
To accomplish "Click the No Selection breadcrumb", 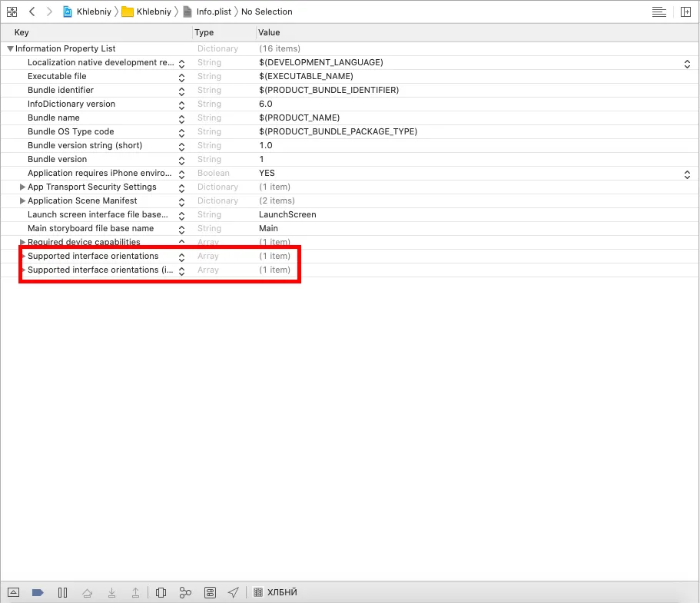I will pyautogui.click(x=267, y=12).
